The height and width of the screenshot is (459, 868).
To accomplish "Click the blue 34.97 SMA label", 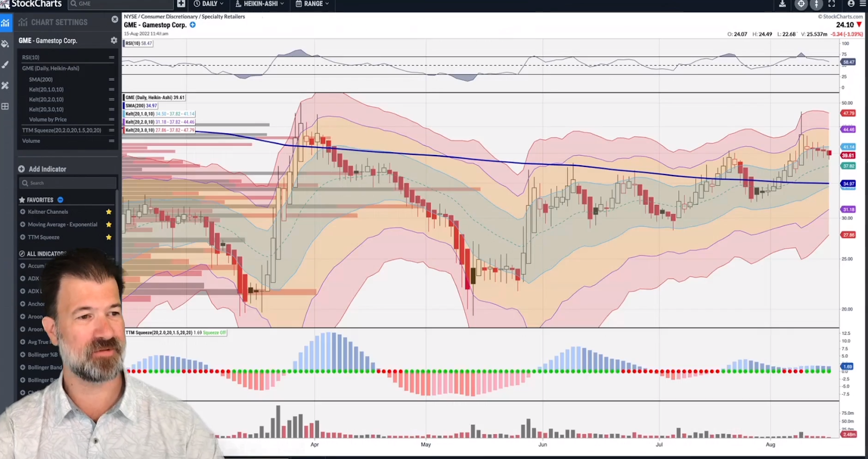I will 848,184.
